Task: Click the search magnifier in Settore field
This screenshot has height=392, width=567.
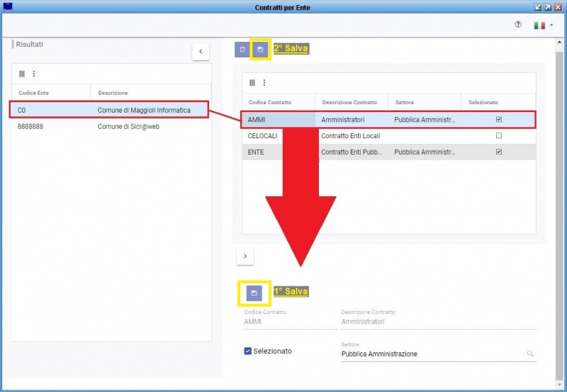Action: click(530, 354)
